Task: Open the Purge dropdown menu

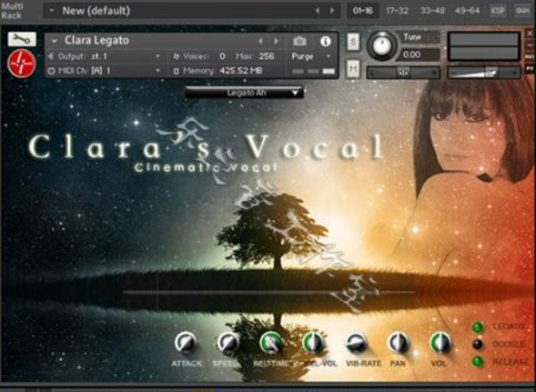Action: point(311,56)
